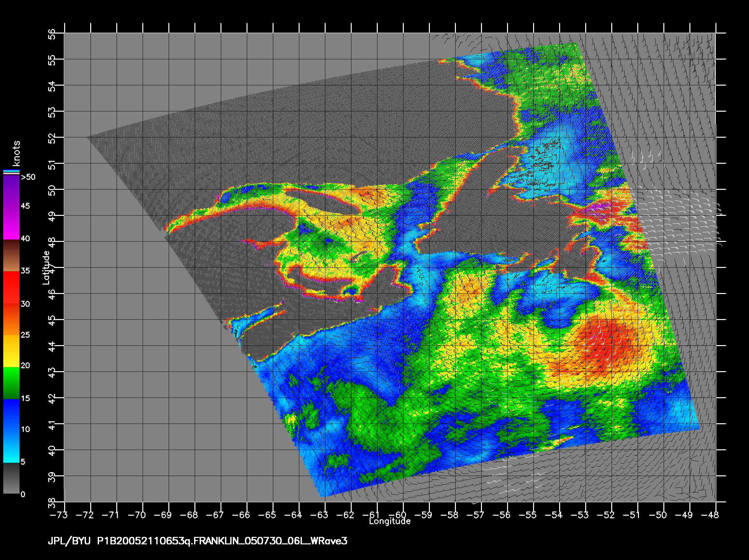Click the latitude tick label 51
Image resolution: width=749 pixels, height=560 pixels.
click(52, 165)
